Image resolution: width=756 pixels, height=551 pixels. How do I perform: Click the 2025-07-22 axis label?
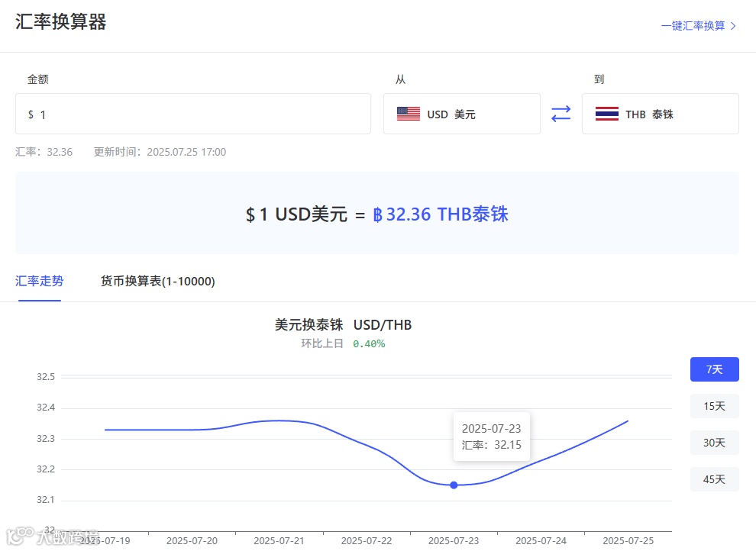coord(367,541)
